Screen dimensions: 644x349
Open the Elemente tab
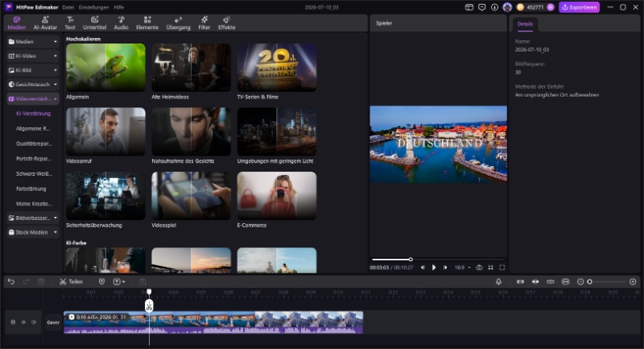[147, 23]
